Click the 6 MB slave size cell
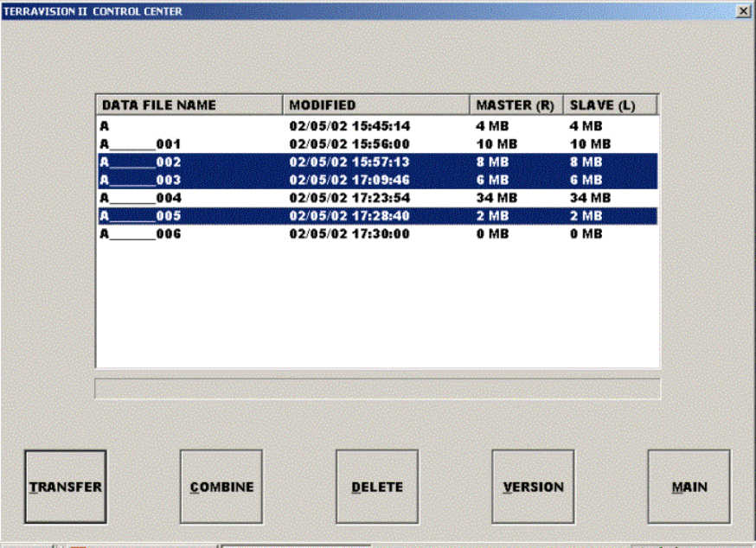The width and height of the screenshot is (756, 548). pos(586,180)
